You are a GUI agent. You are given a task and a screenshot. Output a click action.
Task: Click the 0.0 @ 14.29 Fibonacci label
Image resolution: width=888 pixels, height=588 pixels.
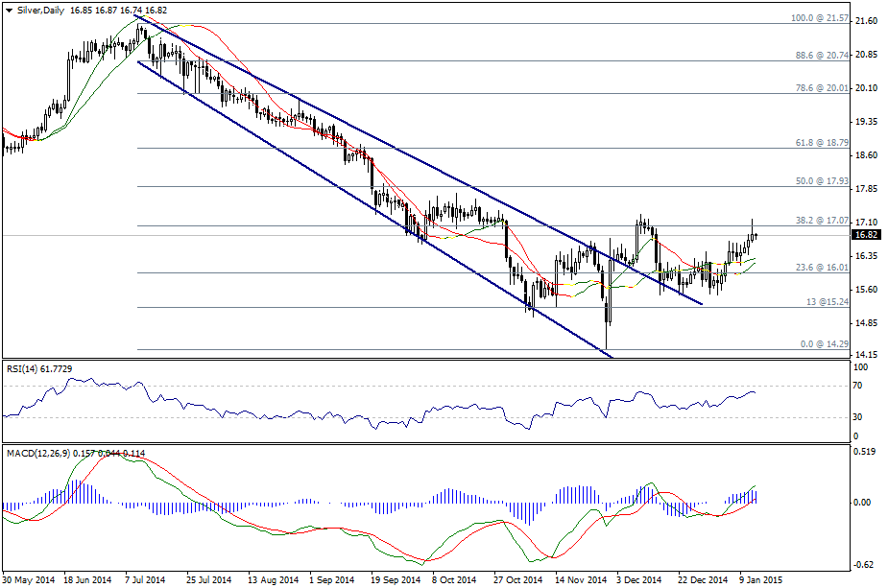coord(825,344)
